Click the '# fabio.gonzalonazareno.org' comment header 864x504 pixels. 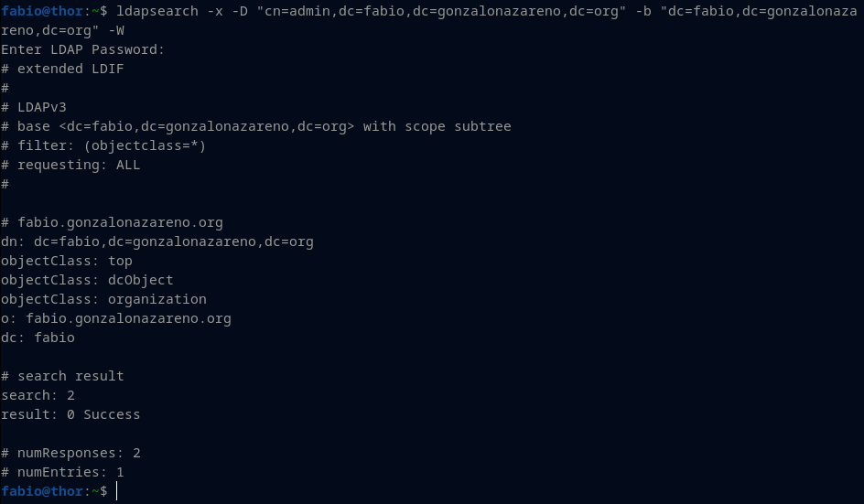(112, 222)
